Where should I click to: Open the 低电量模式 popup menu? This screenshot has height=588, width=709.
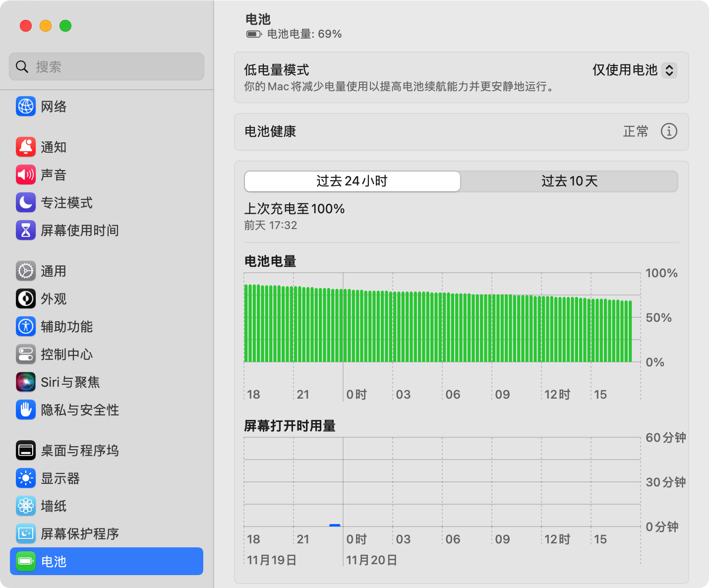click(x=634, y=70)
